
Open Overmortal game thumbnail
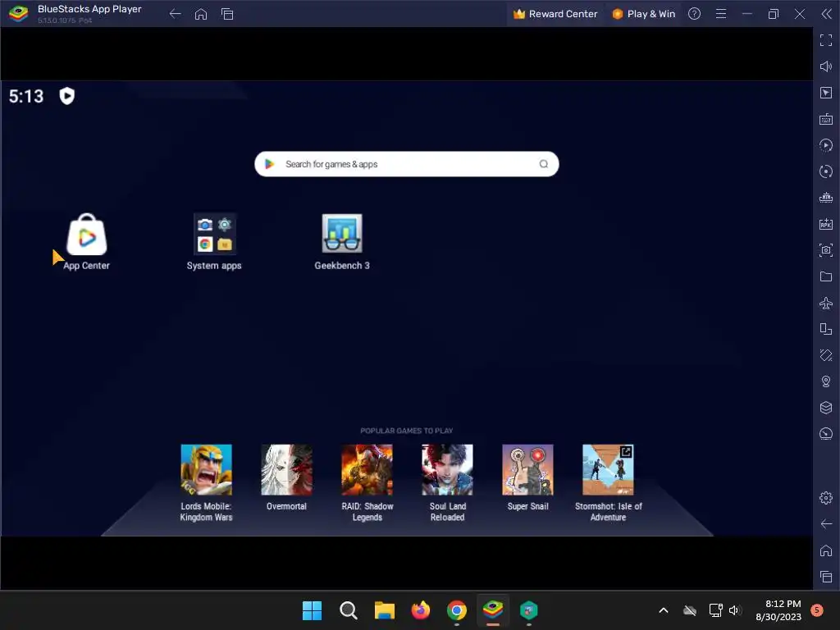(x=286, y=470)
